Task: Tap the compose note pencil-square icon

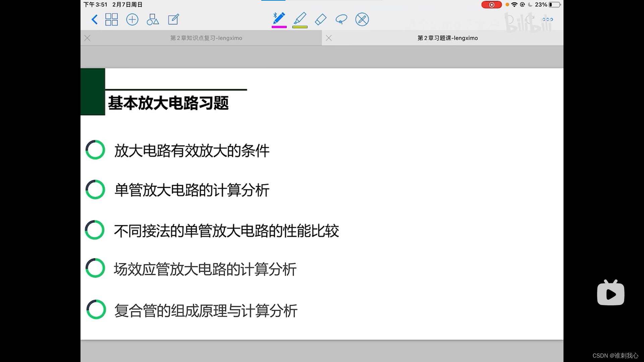Action: coord(173,19)
